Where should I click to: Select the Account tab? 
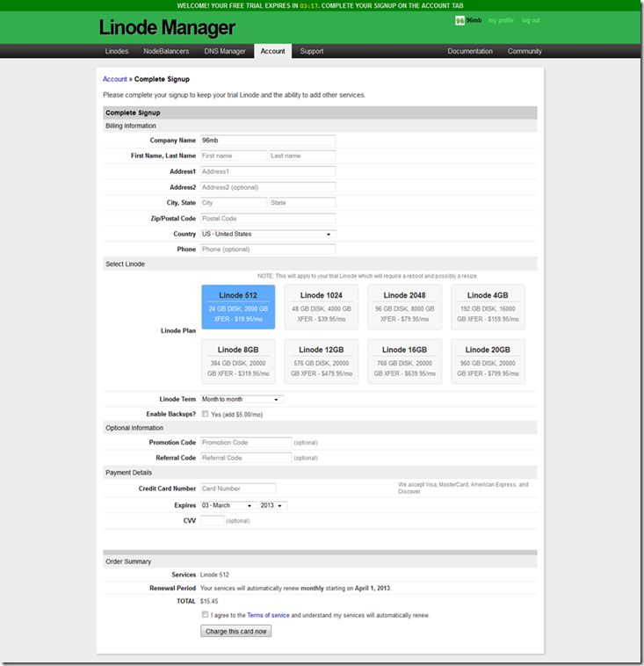pos(272,51)
